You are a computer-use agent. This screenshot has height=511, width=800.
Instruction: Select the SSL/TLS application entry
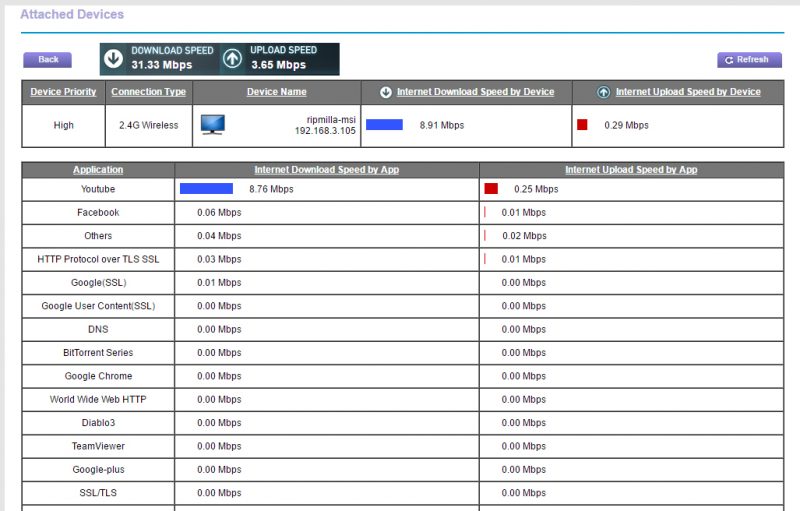(98, 493)
